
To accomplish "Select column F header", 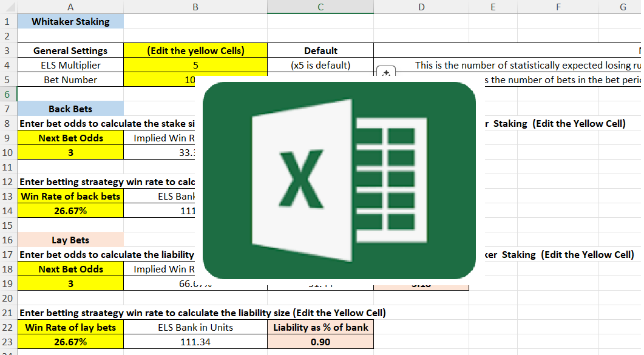I will point(558,7).
